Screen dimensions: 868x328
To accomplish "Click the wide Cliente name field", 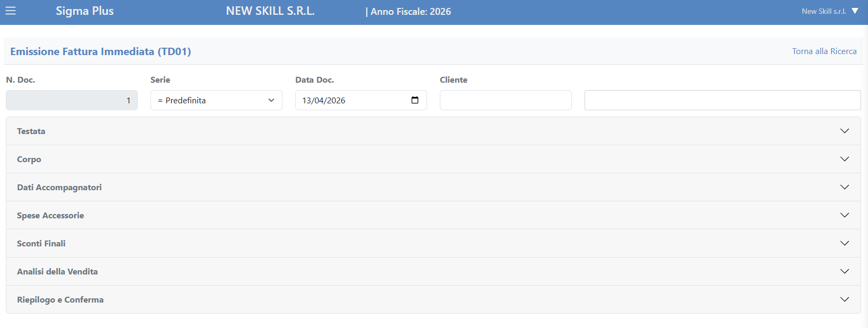I will pyautogui.click(x=722, y=100).
